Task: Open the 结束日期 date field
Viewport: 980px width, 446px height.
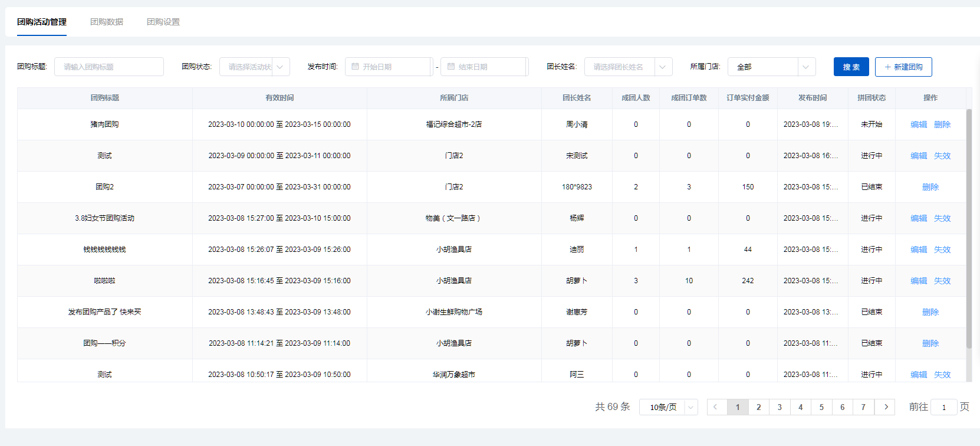Action: pyautogui.click(x=485, y=67)
